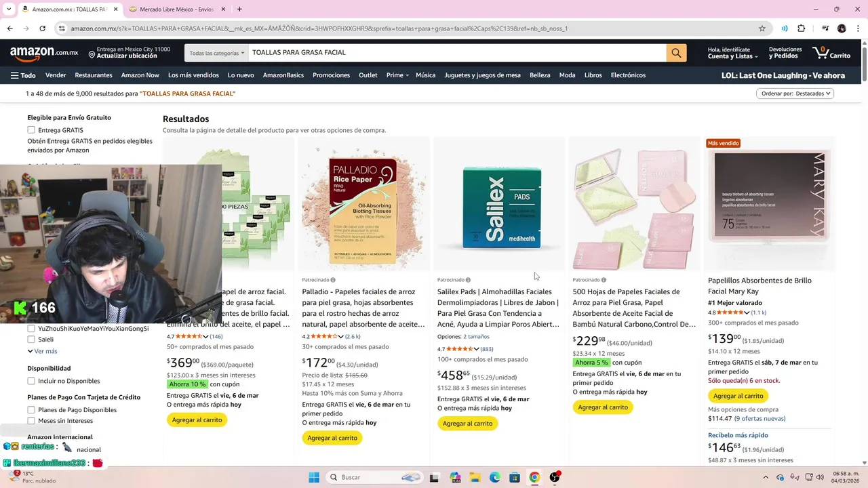Viewport: 868px width, 488px height.
Task: Open Amazon Now in navigation bar
Action: [140, 75]
